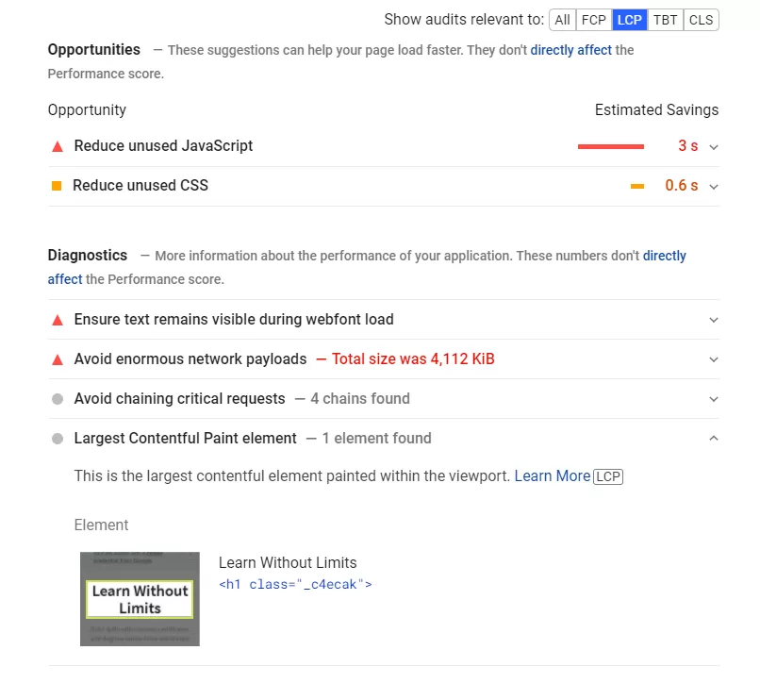Image resolution: width=760 pixels, height=700 pixels.
Task: Expand Reduce unused JavaScript chevron
Action: pyautogui.click(x=714, y=147)
